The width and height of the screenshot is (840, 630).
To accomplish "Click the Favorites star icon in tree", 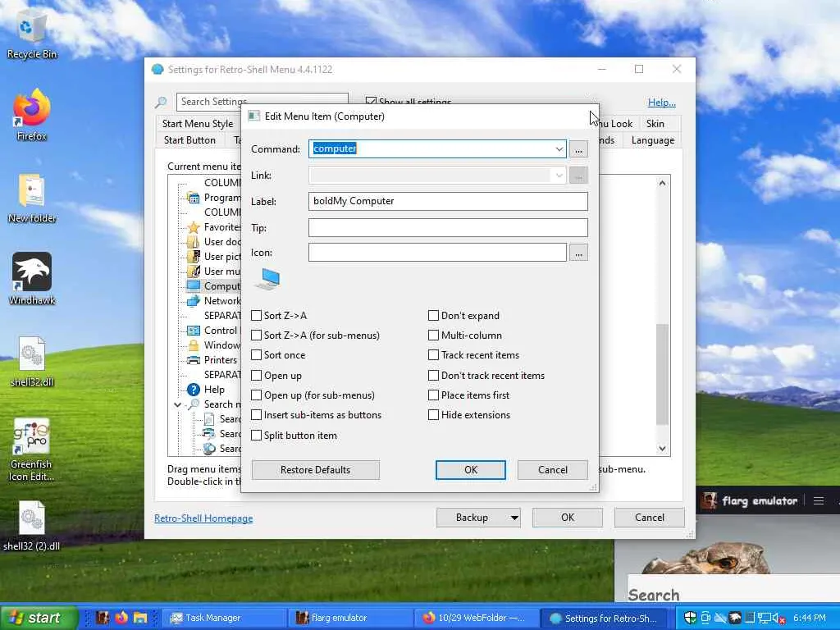I will click(x=194, y=227).
